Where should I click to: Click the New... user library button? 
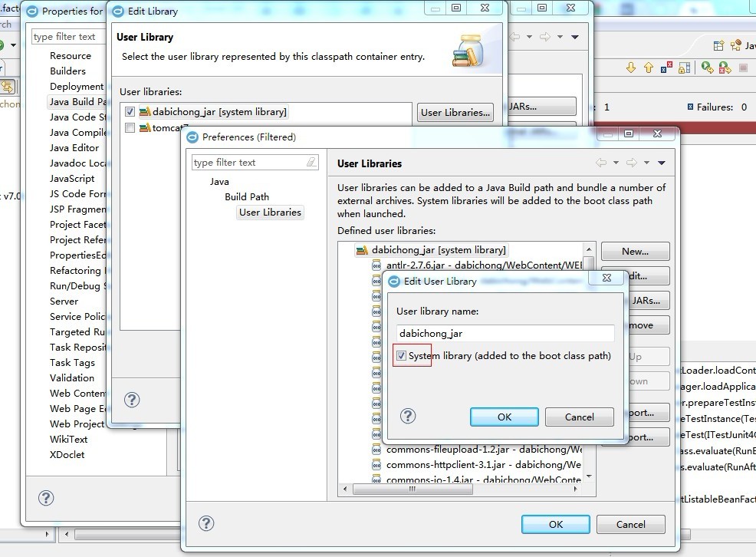pyautogui.click(x=635, y=251)
